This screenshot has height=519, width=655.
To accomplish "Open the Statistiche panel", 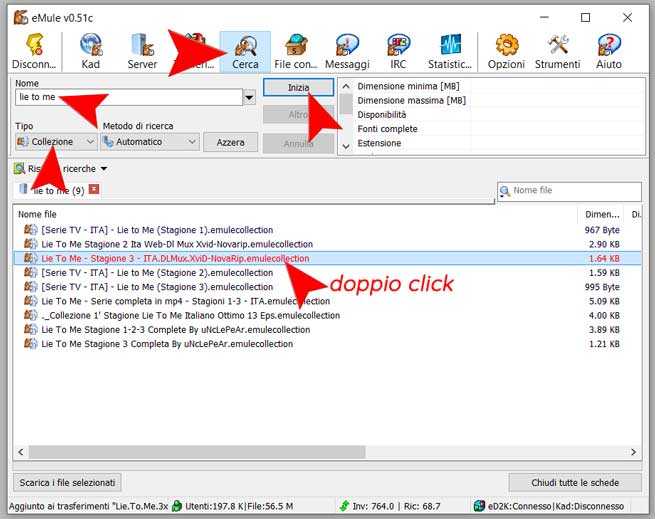I will (449, 51).
